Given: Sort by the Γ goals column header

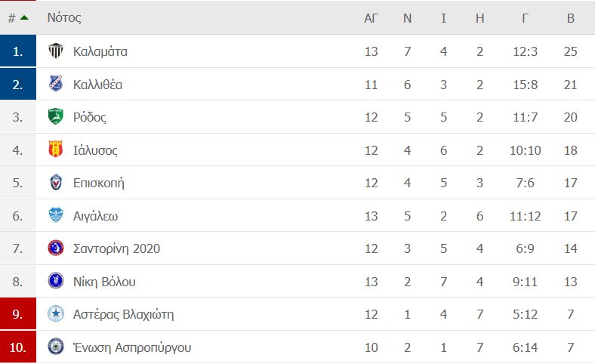Looking at the screenshot, I should (x=526, y=18).
